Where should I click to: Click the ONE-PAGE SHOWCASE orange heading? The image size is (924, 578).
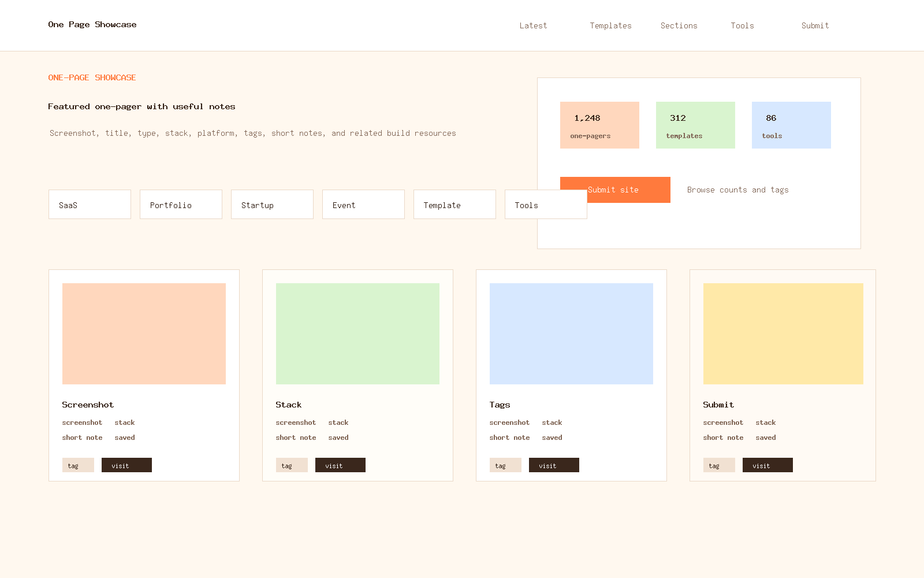[92, 77]
